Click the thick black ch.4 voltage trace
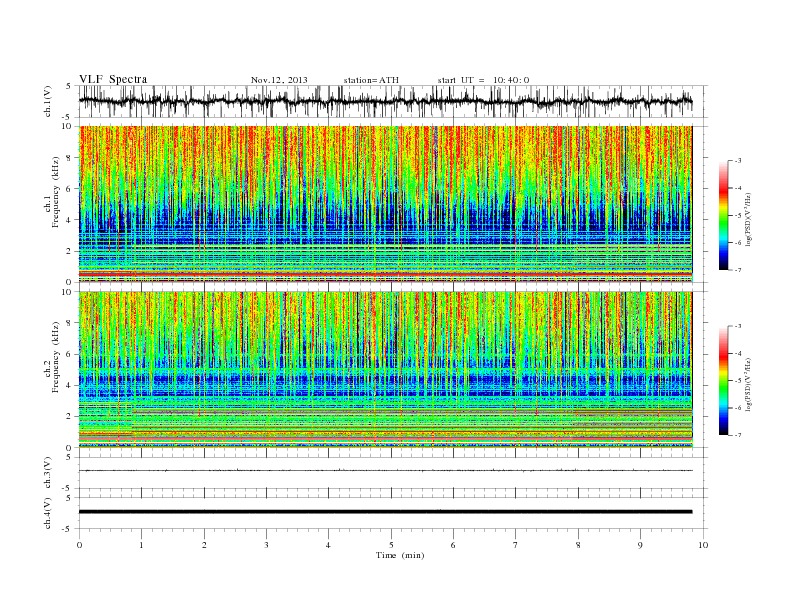Screen dimensions: 792x612 pos(385,512)
